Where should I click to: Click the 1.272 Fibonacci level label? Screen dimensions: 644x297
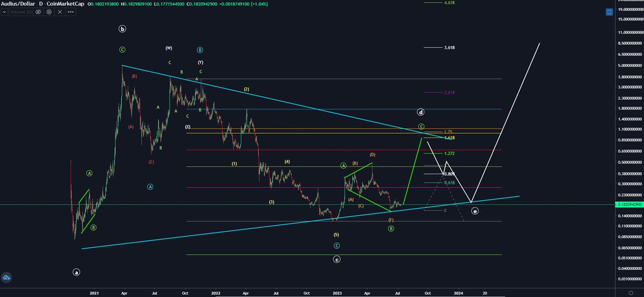click(450, 153)
